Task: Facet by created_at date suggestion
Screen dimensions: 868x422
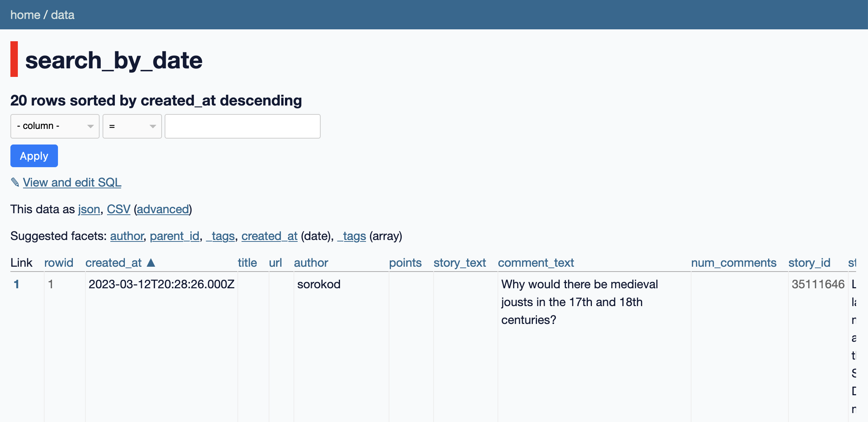Action: point(269,236)
